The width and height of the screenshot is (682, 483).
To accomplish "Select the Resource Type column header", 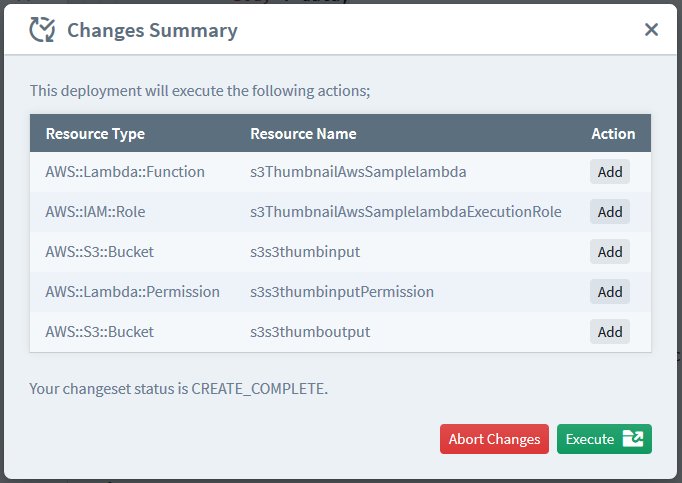I will click(95, 134).
